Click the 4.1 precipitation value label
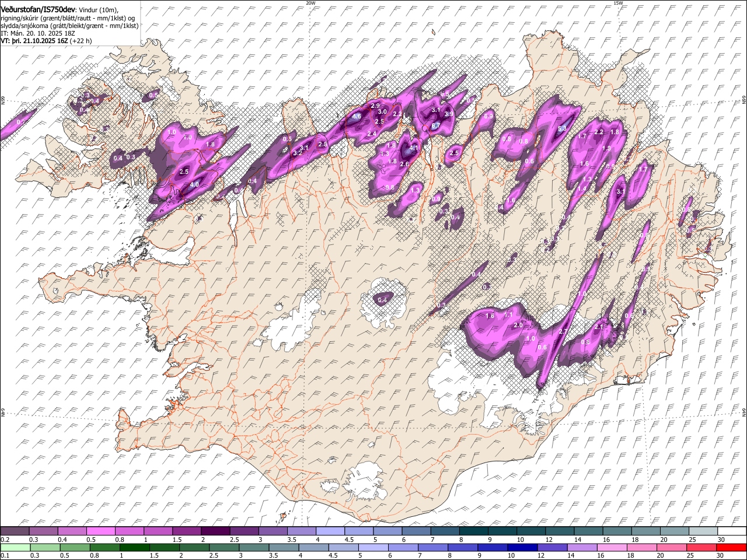The image size is (747, 560). click(414, 148)
